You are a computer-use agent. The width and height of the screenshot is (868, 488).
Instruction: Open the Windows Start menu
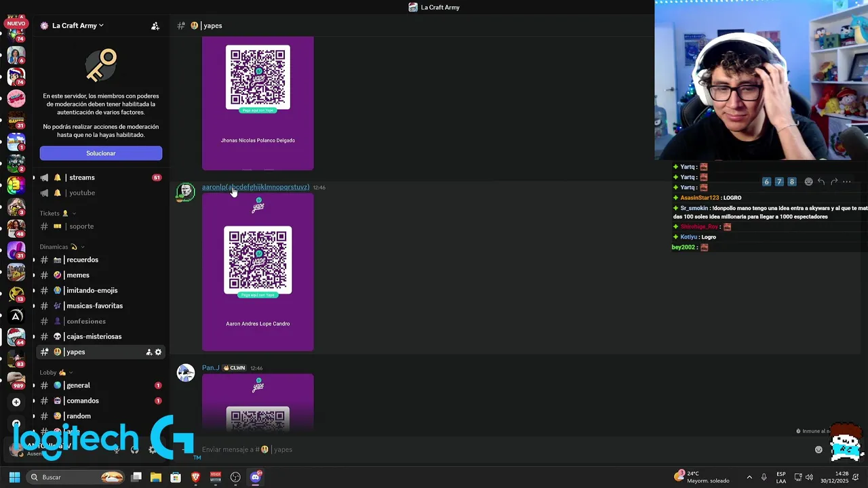coord(14,477)
